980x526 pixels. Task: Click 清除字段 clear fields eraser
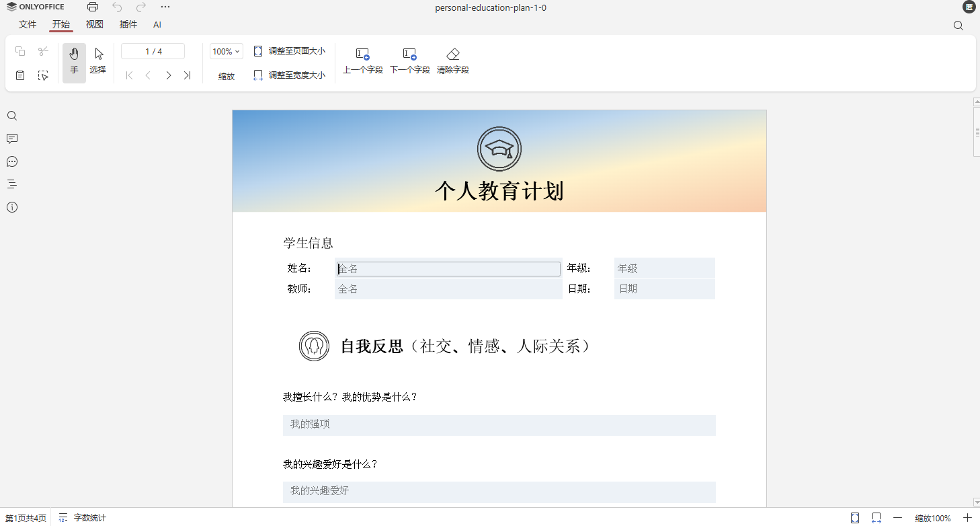coord(453,61)
